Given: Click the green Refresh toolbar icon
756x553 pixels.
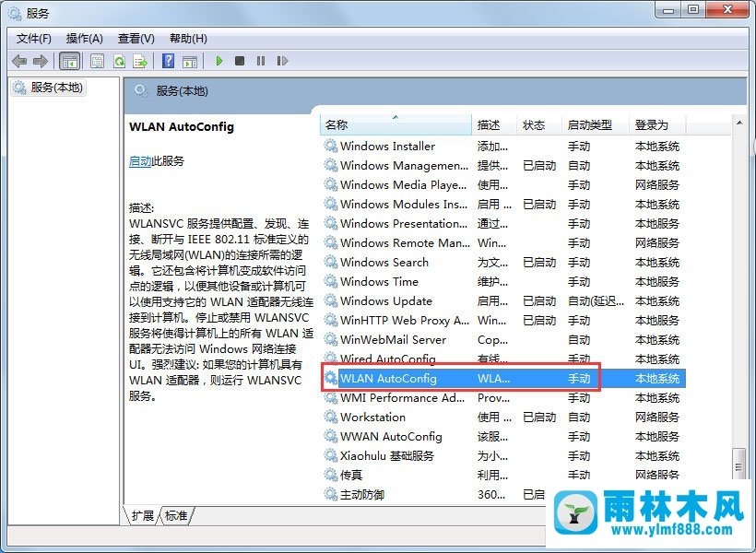Looking at the screenshot, I should coord(119,61).
